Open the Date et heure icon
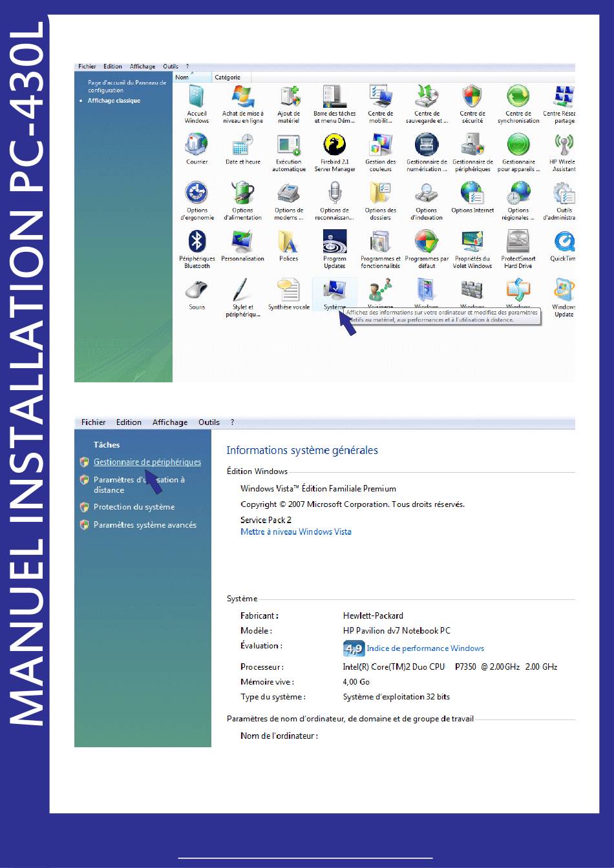 (x=243, y=145)
